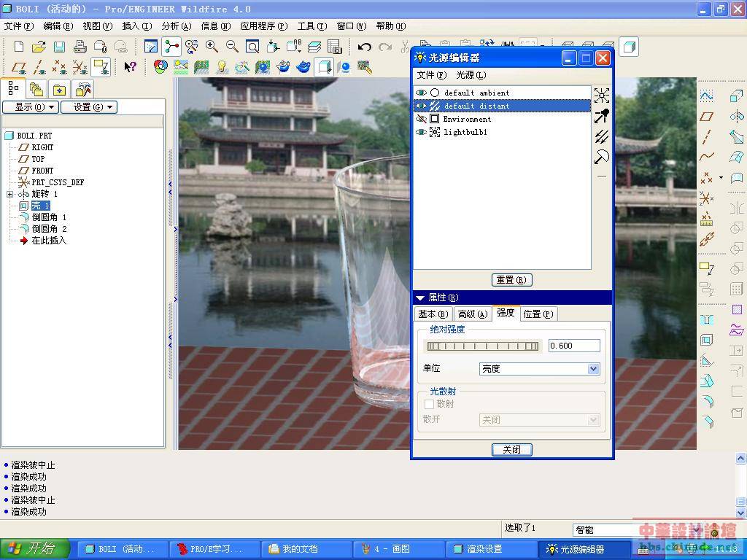The width and height of the screenshot is (747, 560).
Task: Toggle visibility of lightbulb1
Action: pyautogui.click(x=421, y=132)
